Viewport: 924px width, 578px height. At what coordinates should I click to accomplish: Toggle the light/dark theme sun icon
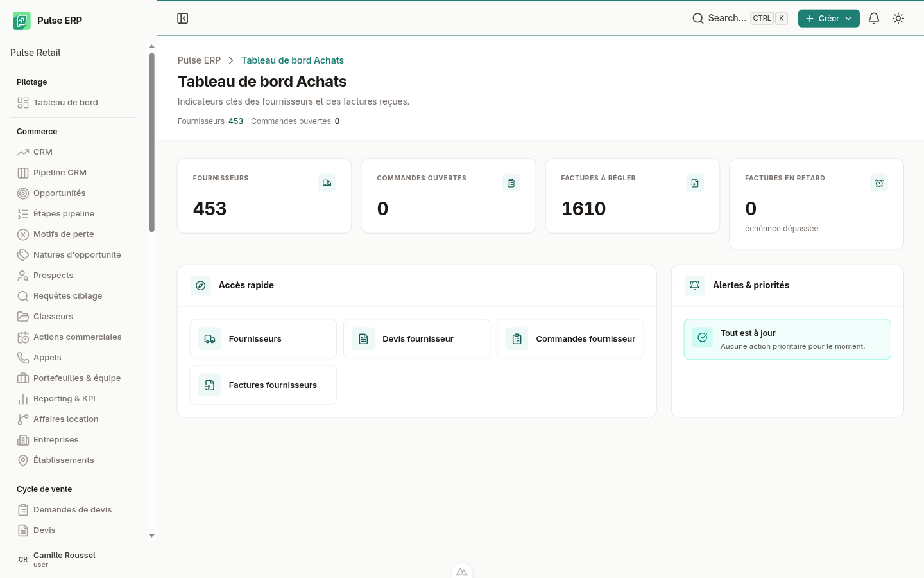pos(898,19)
